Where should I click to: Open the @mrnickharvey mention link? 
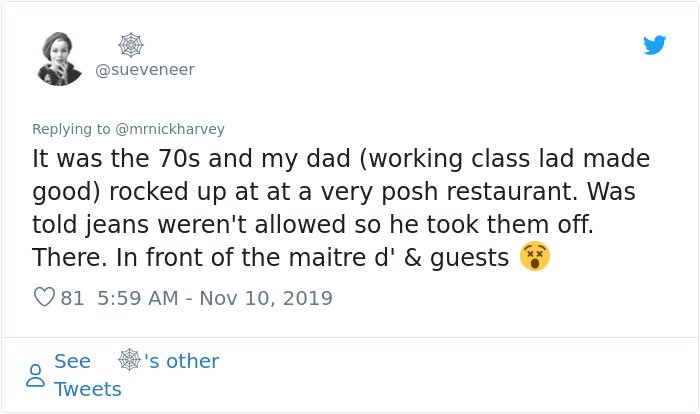170,129
